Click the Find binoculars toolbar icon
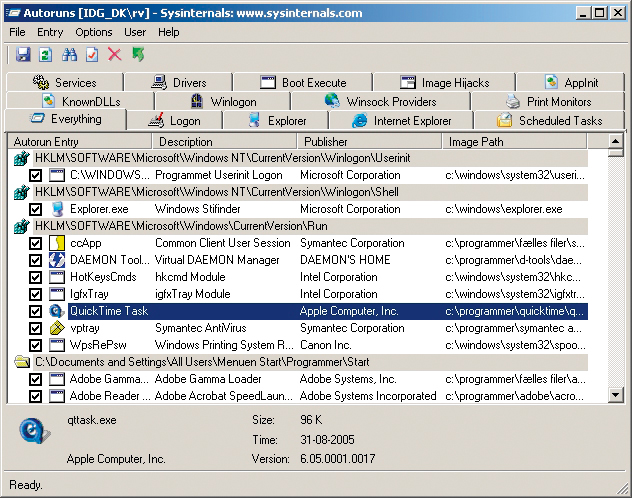 69,54
